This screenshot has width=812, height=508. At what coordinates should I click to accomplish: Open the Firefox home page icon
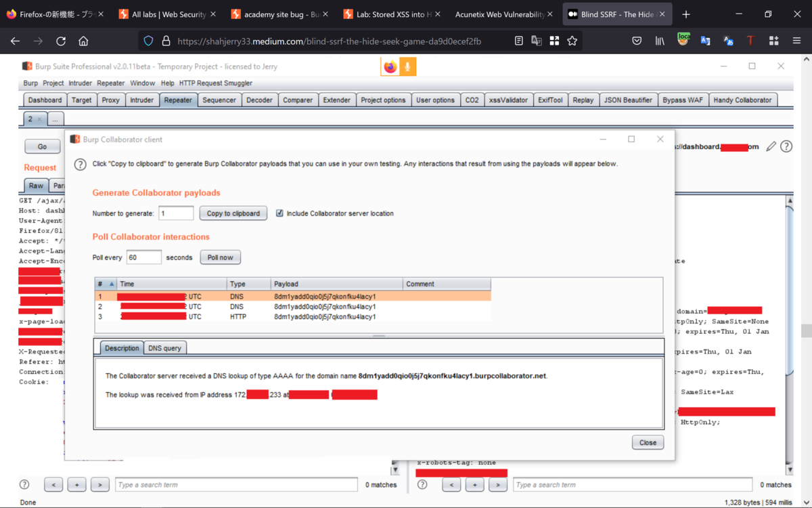click(x=83, y=41)
